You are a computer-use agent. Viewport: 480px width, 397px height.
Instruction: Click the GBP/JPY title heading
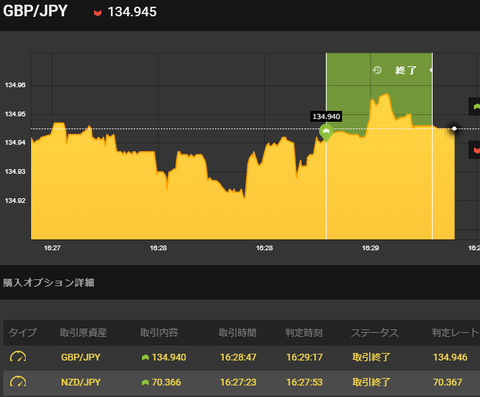[35, 11]
